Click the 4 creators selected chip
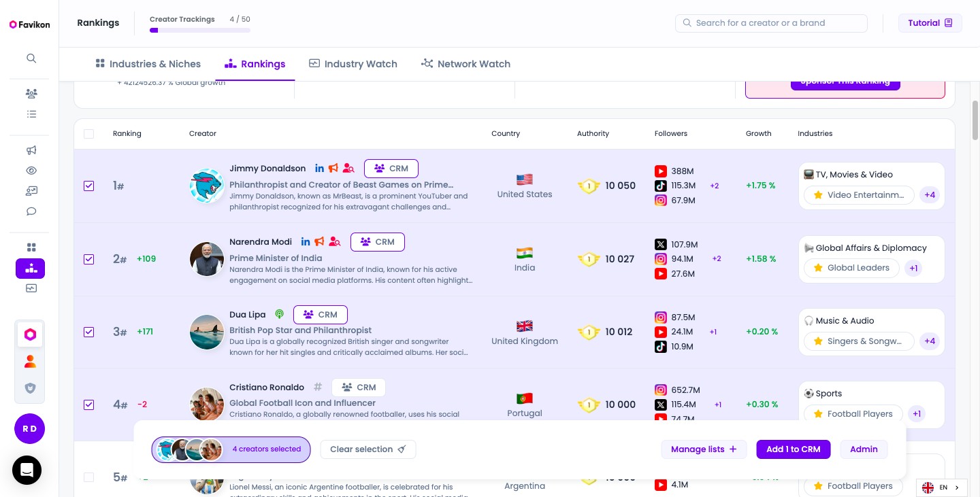 coord(231,449)
